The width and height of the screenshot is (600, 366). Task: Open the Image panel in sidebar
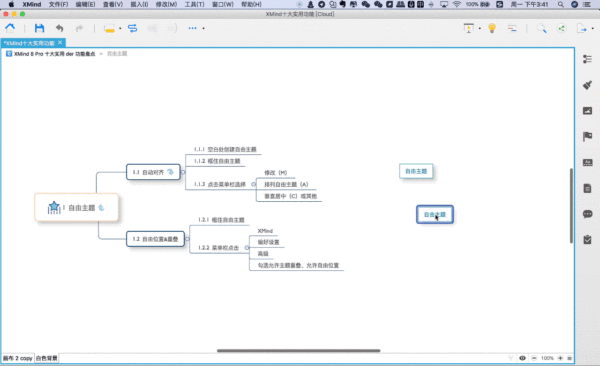point(587,111)
